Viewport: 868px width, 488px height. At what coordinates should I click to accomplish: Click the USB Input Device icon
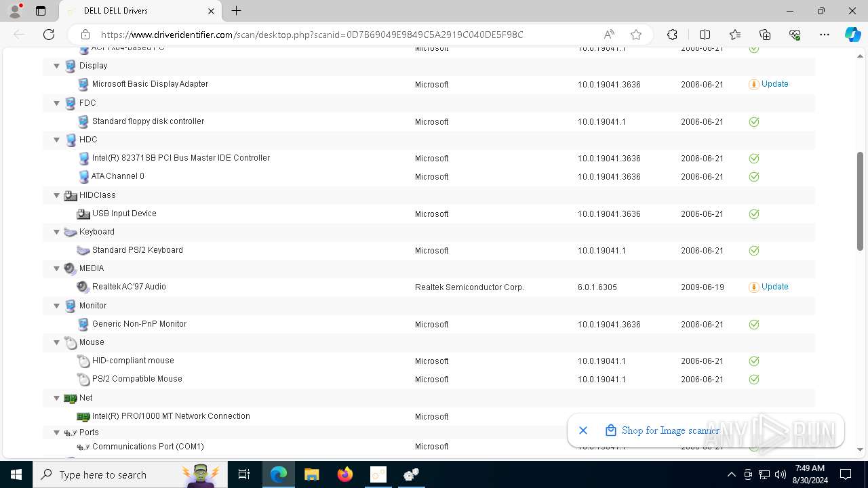point(83,213)
